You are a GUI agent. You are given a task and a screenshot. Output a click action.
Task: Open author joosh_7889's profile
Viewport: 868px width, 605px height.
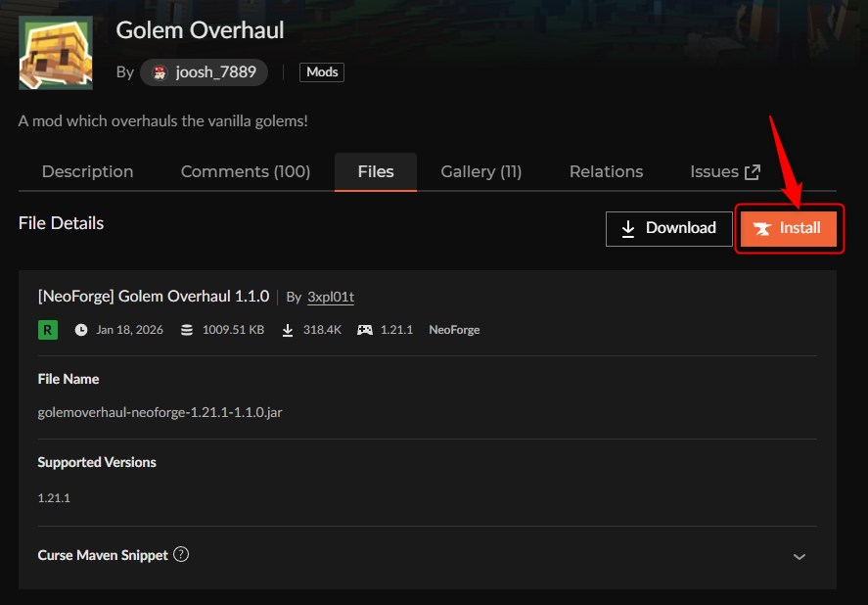pos(204,72)
